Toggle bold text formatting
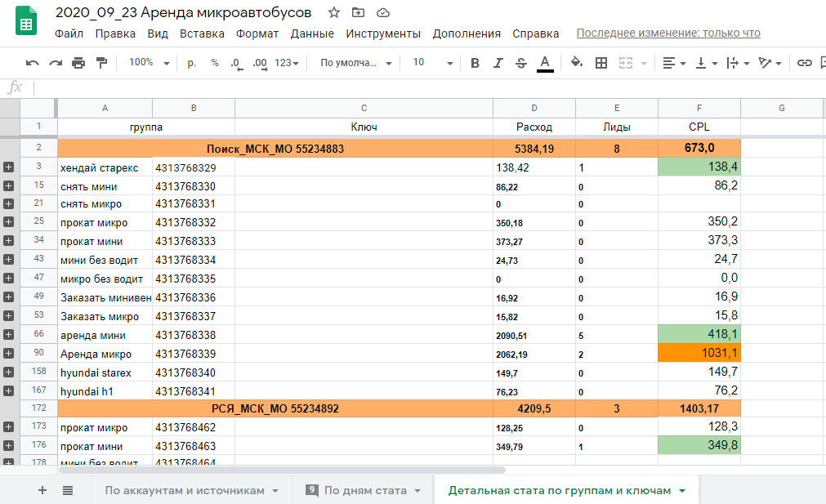Image resolution: width=826 pixels, height=504 pixels. 475,63
